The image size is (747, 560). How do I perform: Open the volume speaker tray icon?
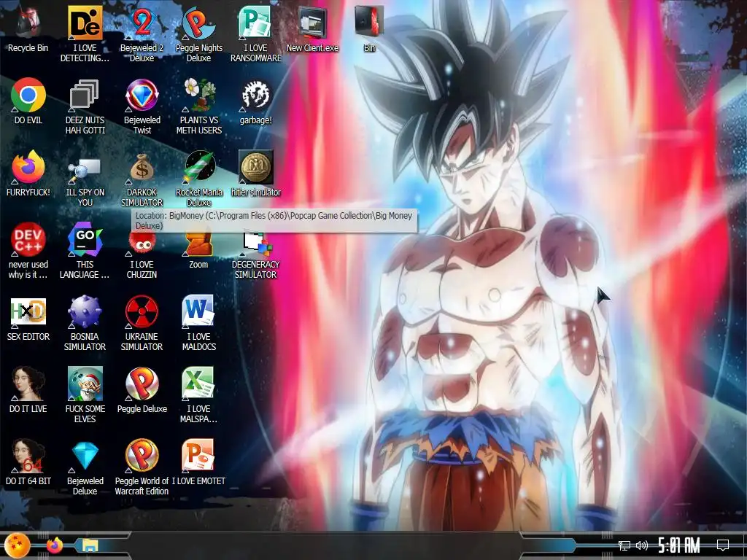click(x=642, y=545)
